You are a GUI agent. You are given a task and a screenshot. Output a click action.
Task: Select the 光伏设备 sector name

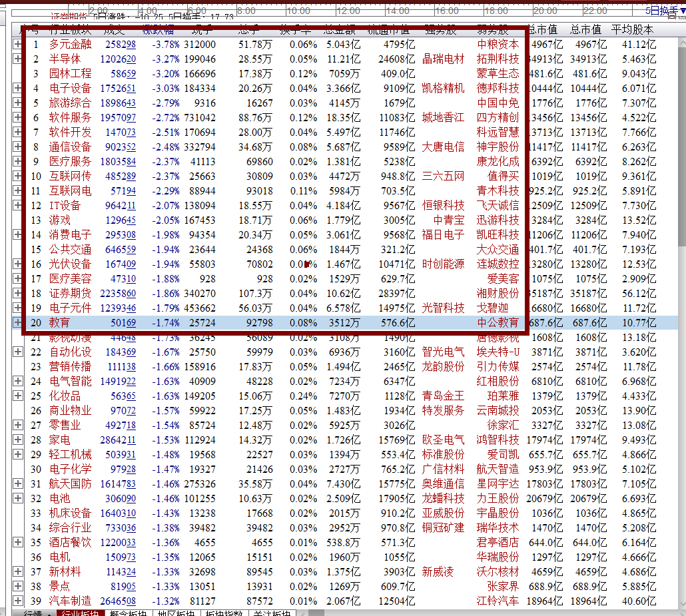[70, 264]
